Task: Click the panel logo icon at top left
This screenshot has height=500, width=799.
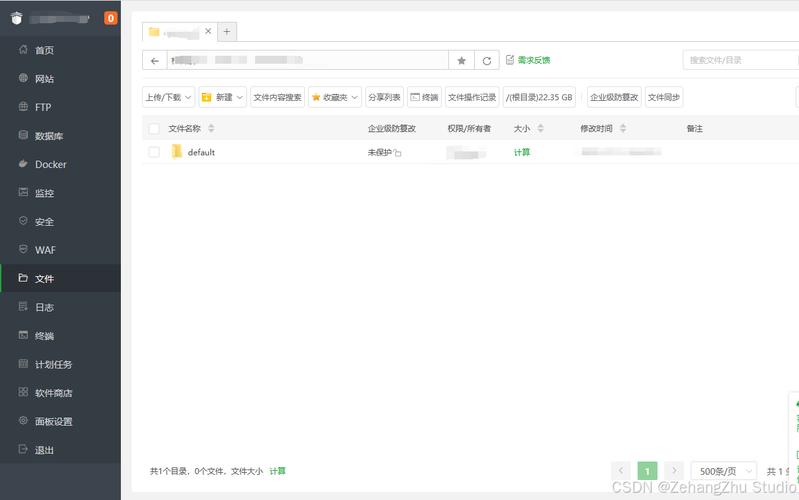Action: coord(17,18)
